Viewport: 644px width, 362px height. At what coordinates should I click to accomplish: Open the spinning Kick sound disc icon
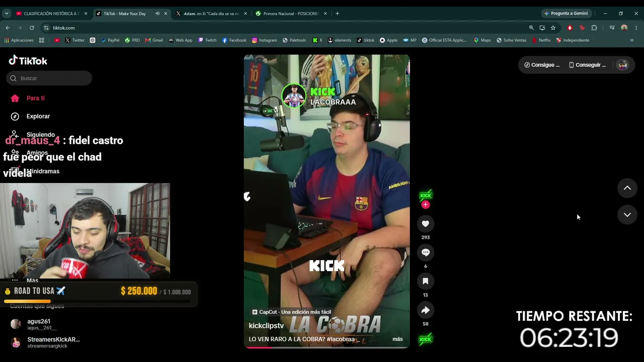coord(426,339)
